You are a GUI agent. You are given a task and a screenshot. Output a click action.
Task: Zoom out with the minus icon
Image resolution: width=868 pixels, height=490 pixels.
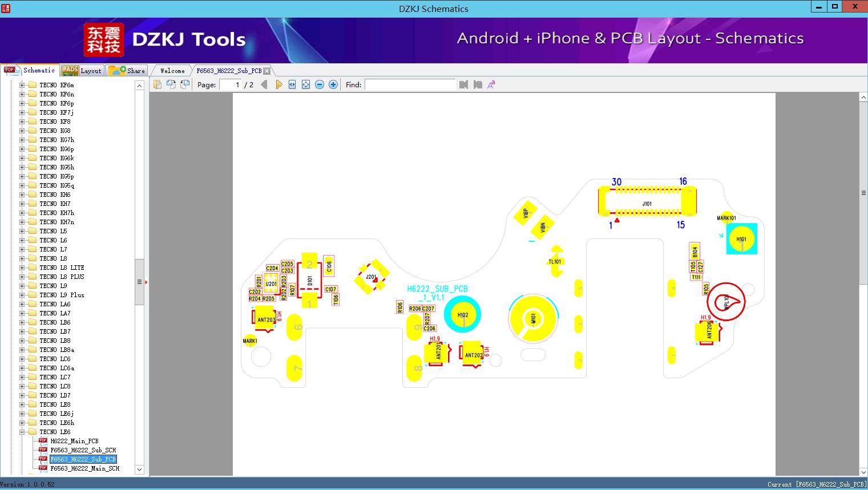(x=320, y=84)
